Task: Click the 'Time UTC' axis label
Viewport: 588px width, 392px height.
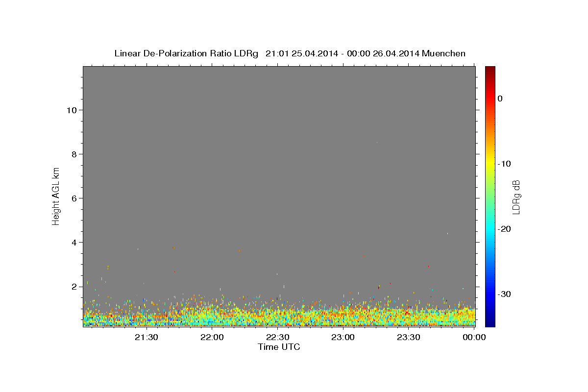Action: point(279,347)
